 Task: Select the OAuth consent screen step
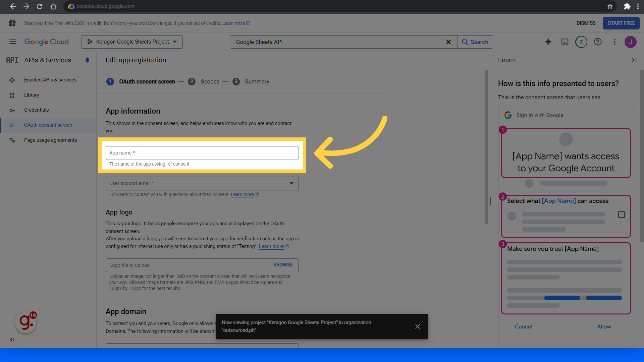pos(141,82)
